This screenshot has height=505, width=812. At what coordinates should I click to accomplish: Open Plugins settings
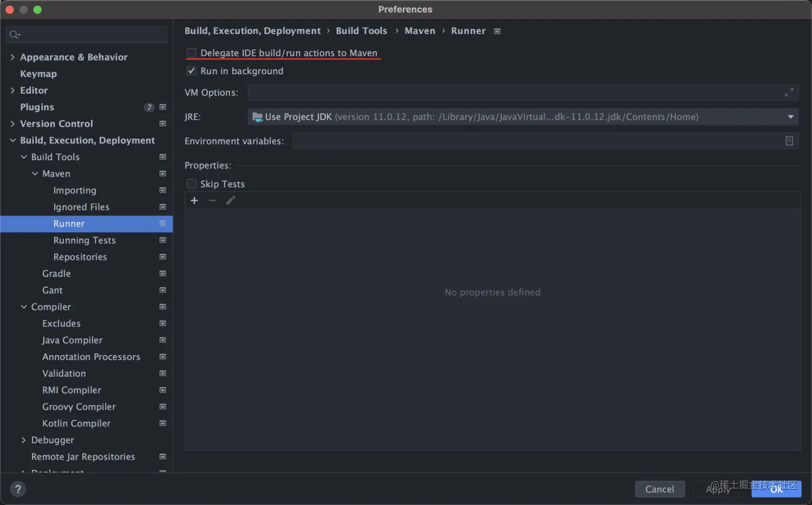click(x=37, y=107)
